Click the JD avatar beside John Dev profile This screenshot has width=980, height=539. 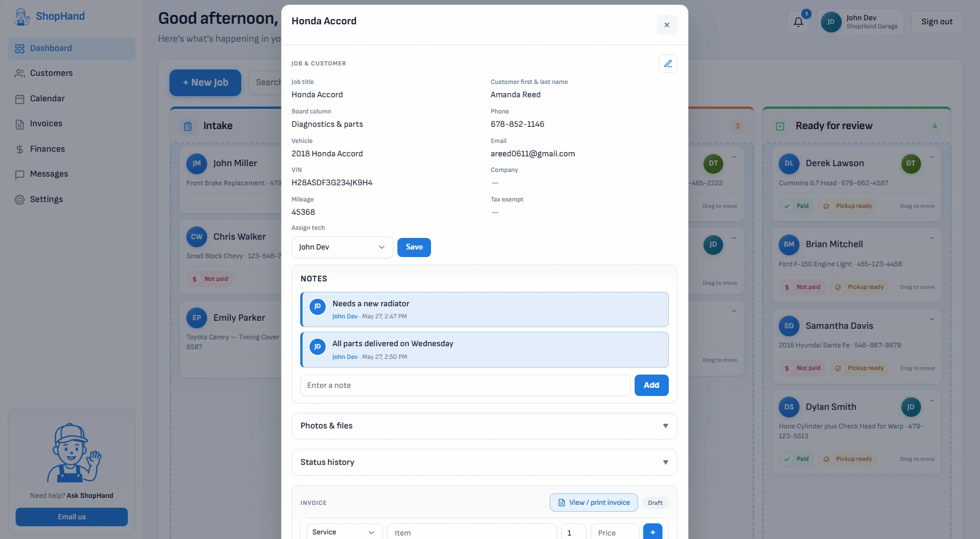click(831, 22)
